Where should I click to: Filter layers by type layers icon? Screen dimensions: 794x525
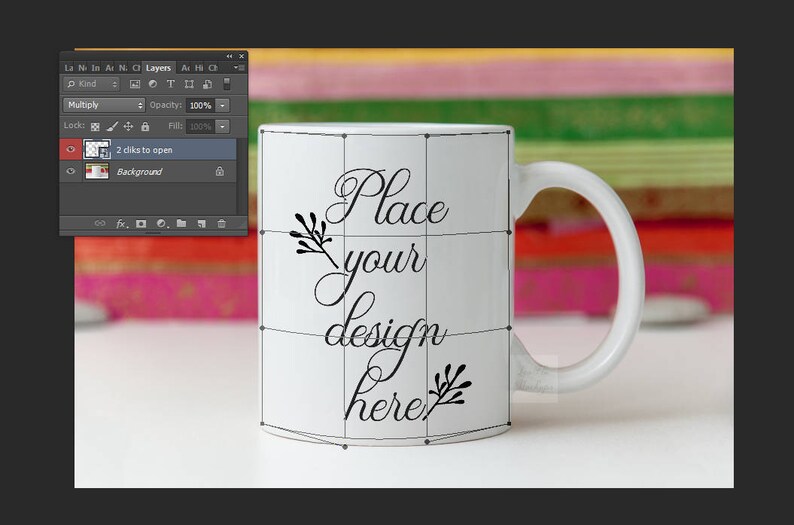(x=171, y=84)
